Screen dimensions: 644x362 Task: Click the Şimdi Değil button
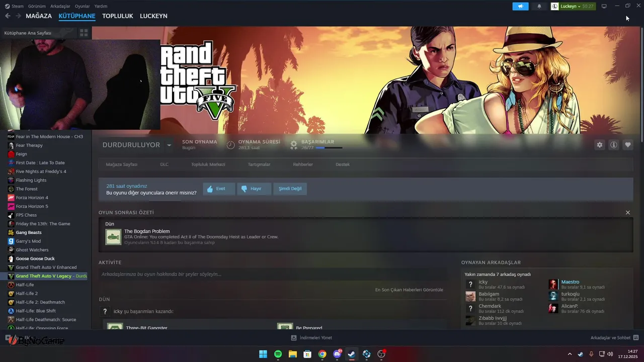(x=290, y=189)
